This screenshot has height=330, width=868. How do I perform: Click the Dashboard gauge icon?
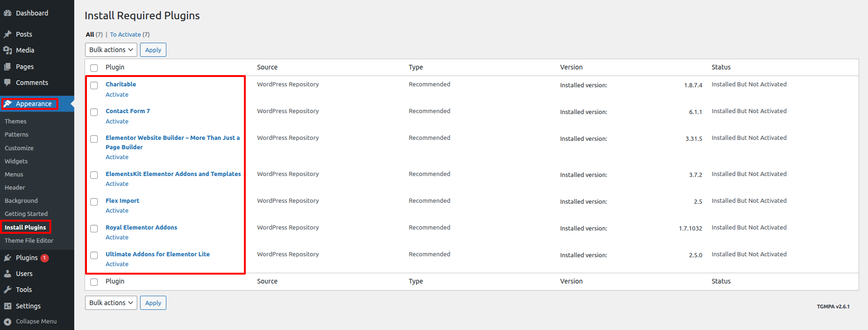click(8, 13)
